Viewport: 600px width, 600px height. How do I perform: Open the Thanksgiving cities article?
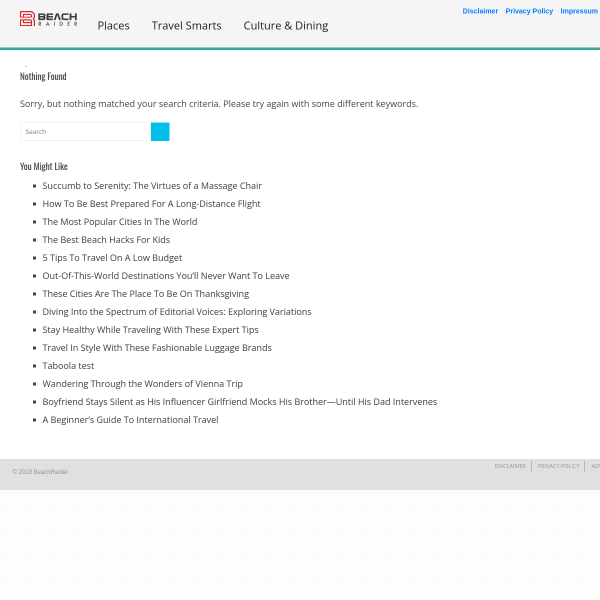click(x=145, y=294)
